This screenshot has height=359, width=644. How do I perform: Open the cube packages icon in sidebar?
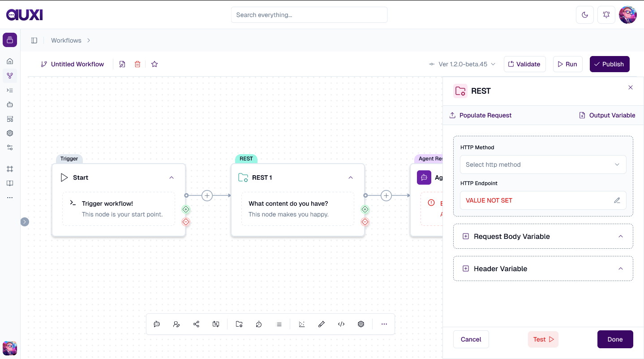(x=10, y=133)
